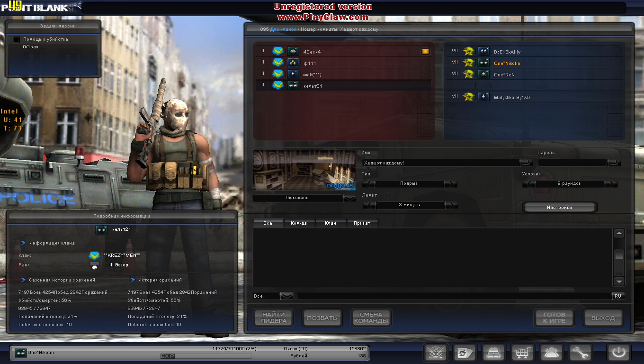The image size is (644, 364).
Task: Click the power exit icon
Action: (x=618, y=353)
